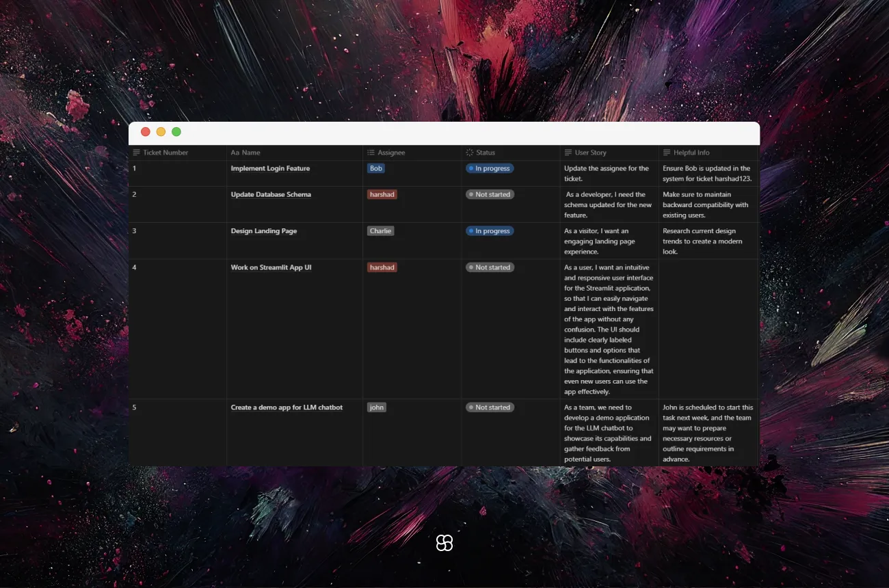Open the Design Landing Page ticket
The width and height of the screenshot is (889, 588).
264,231
